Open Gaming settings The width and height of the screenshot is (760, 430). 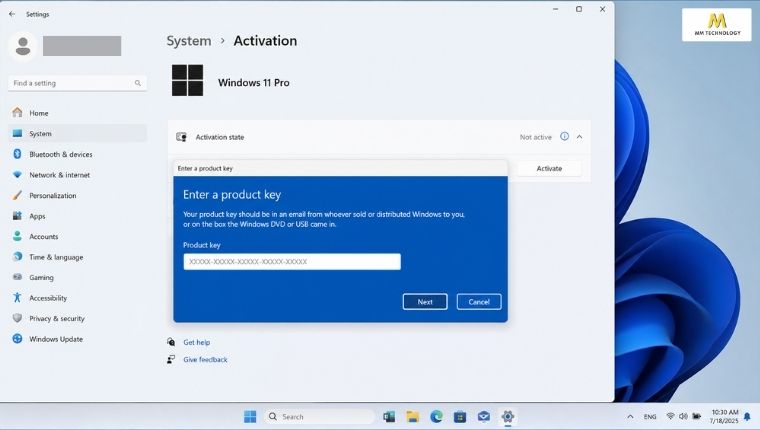pyautogui.click(x=78, y=277)
